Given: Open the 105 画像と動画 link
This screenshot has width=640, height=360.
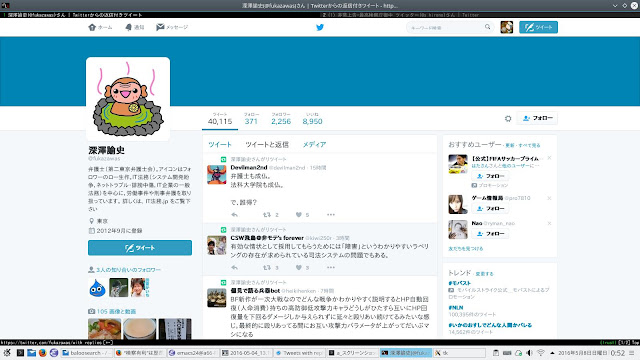Looking at the screenshot, I should coord(116,311).
